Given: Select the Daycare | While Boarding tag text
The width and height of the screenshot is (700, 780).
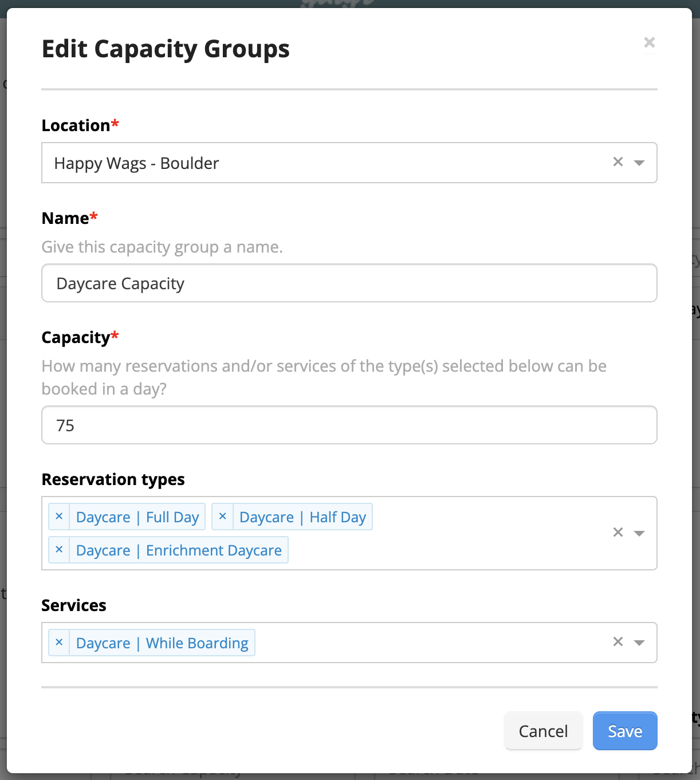Looking at the screenshot, I should (x=162, y=643).
